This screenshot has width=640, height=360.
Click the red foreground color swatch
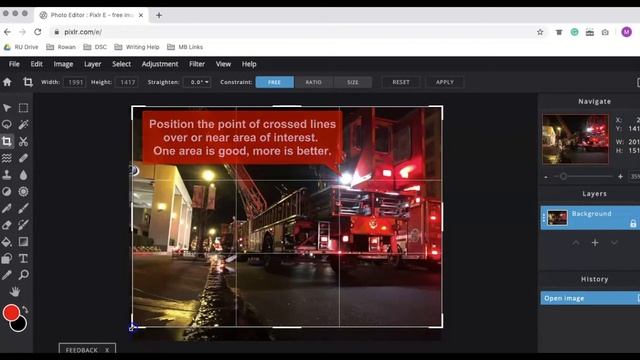(x=11, y=313)
